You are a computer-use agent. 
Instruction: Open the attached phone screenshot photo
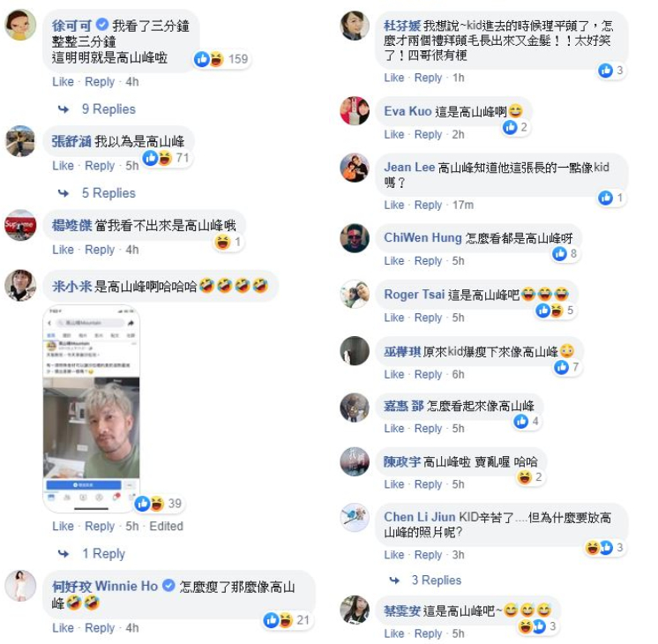tap(92, 408)
